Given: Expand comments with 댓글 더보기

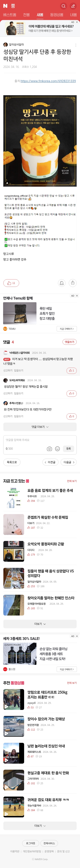Looking at the screenshot, I should point(40,427).
